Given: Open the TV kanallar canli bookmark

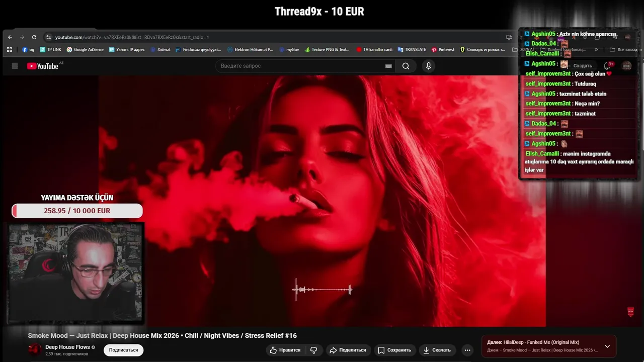Looking at the screenshot, I should click(x=374, y=50).
